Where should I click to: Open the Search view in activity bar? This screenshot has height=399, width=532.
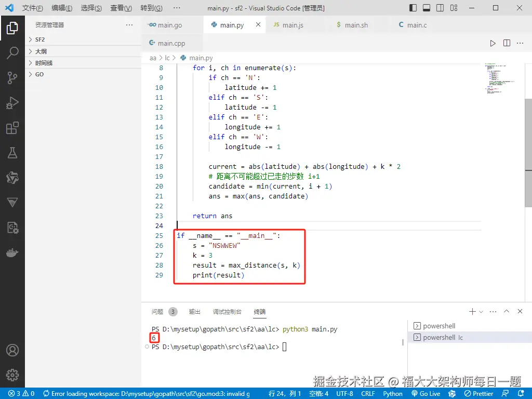click(x=12, y=53)
